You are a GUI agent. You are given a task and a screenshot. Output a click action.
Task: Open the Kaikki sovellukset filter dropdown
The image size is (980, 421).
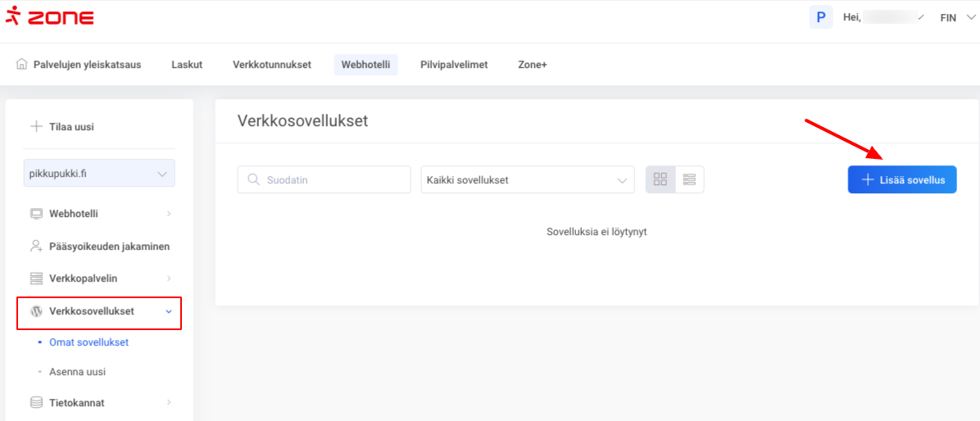[x=527, y=179]
